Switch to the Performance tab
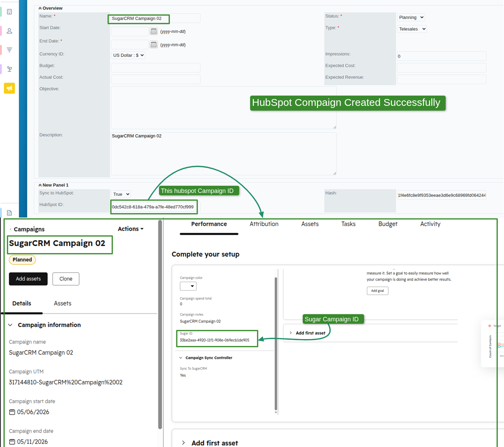The width and height of the screenshot is (504, 447). coord(209,224)
